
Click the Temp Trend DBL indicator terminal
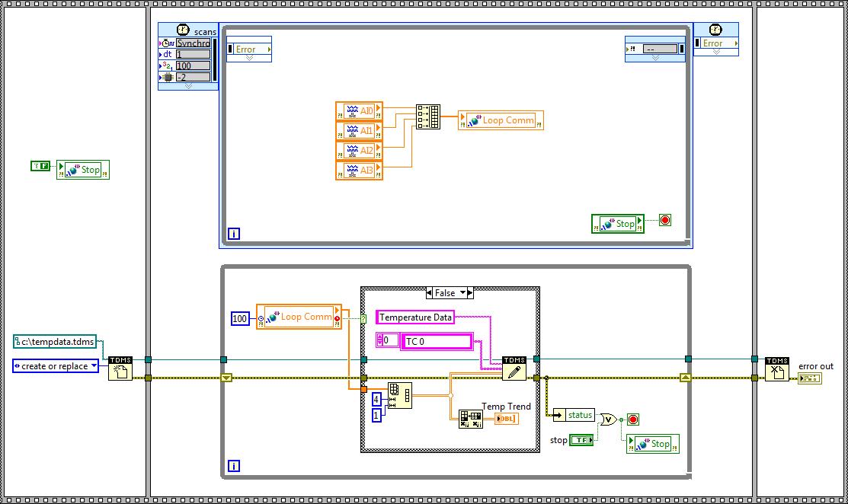[507, 419]
